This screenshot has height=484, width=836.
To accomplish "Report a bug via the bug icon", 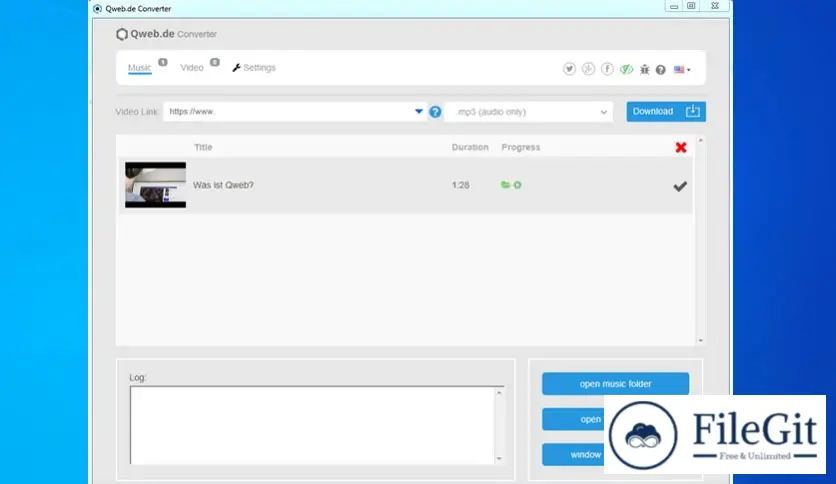I will 645,70.
